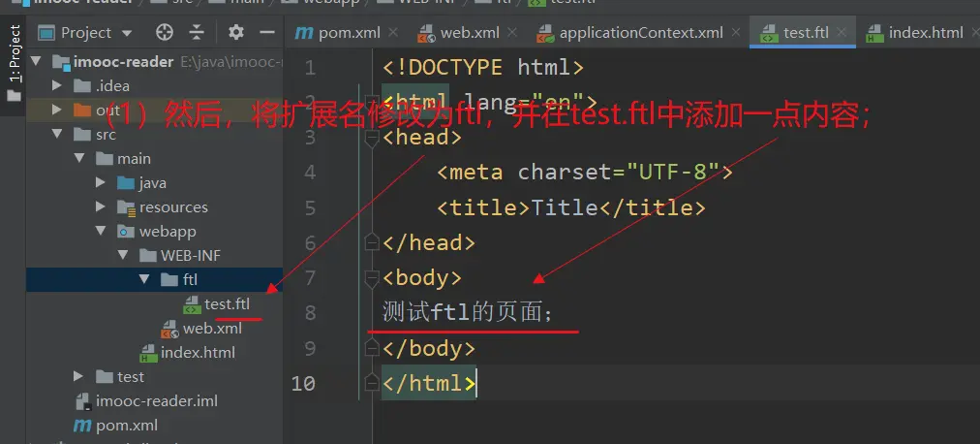Click the test.ftl file icon in tree

(192, 304)
